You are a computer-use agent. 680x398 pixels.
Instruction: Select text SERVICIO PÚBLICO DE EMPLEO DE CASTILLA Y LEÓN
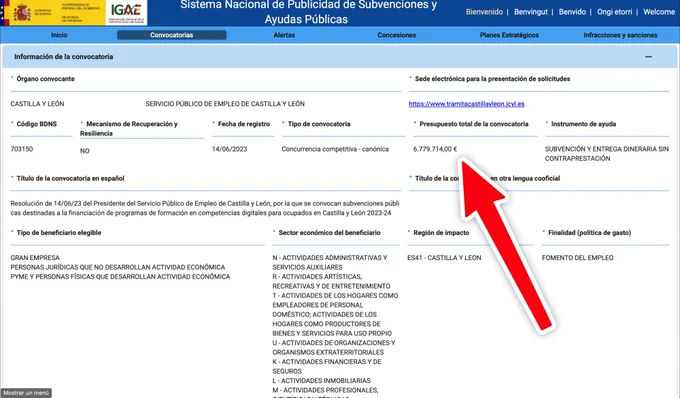pos(225,104)
